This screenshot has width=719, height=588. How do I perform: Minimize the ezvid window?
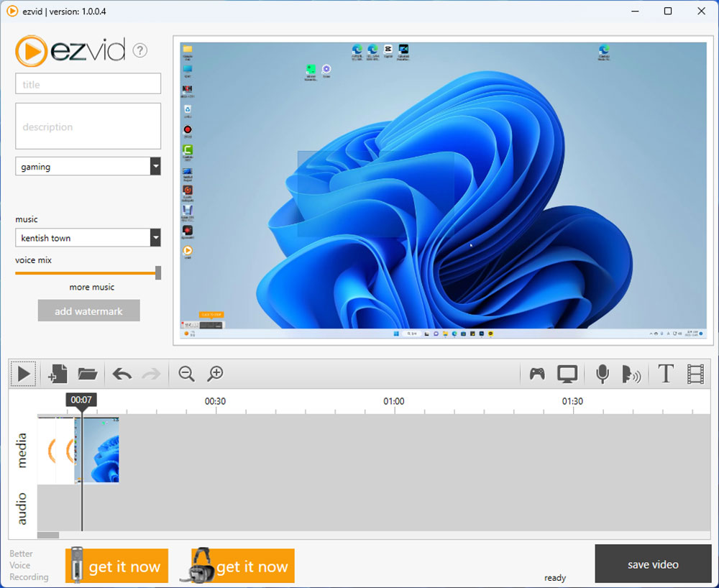click(x=635, y=11)
